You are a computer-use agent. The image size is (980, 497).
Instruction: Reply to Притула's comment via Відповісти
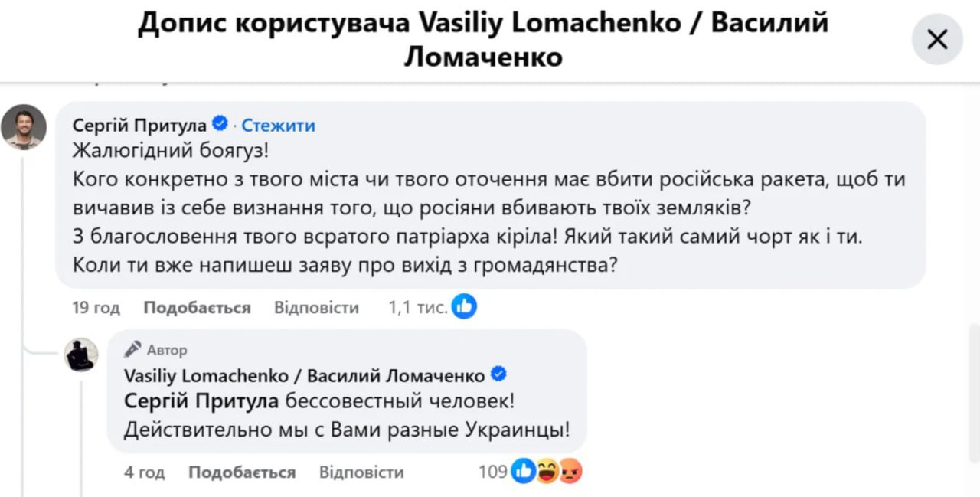tap(316, 308)
